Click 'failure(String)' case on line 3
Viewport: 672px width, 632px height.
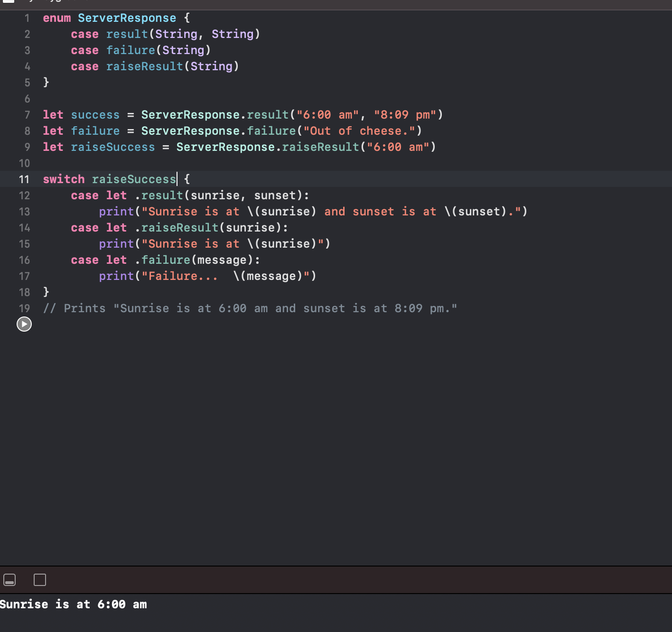click(x=159, y=50)
